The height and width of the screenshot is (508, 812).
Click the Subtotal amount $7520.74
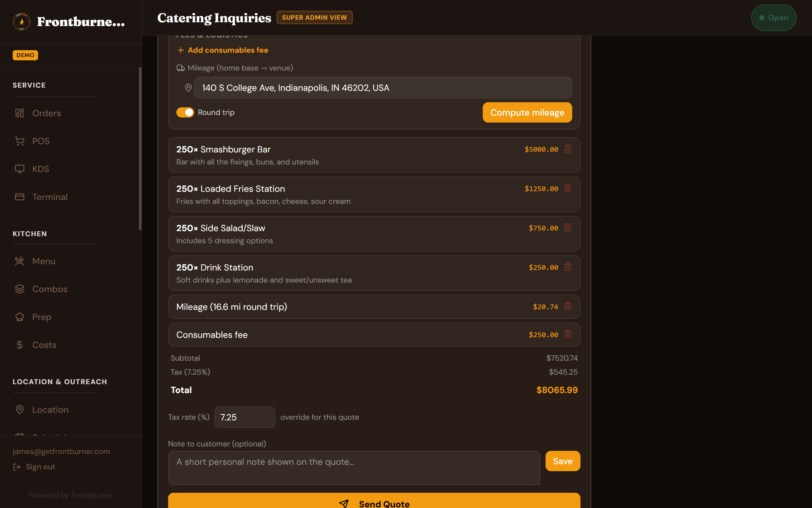point(562,358)
